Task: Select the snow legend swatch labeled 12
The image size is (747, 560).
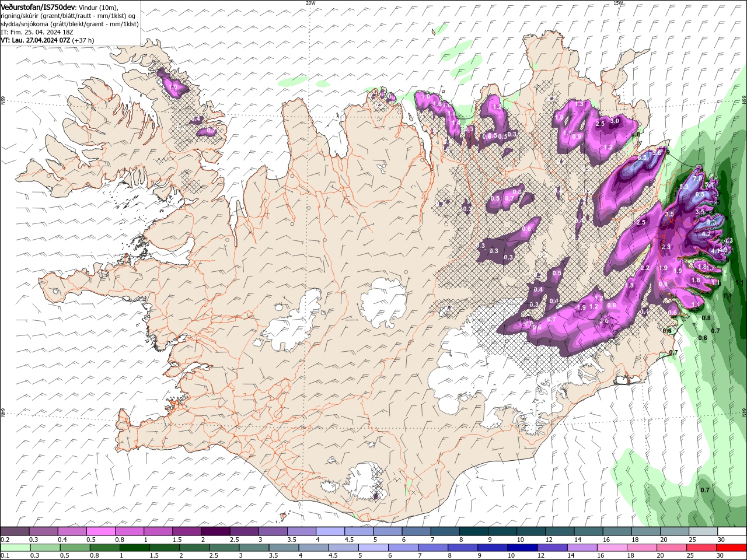Action: point(560,531)
